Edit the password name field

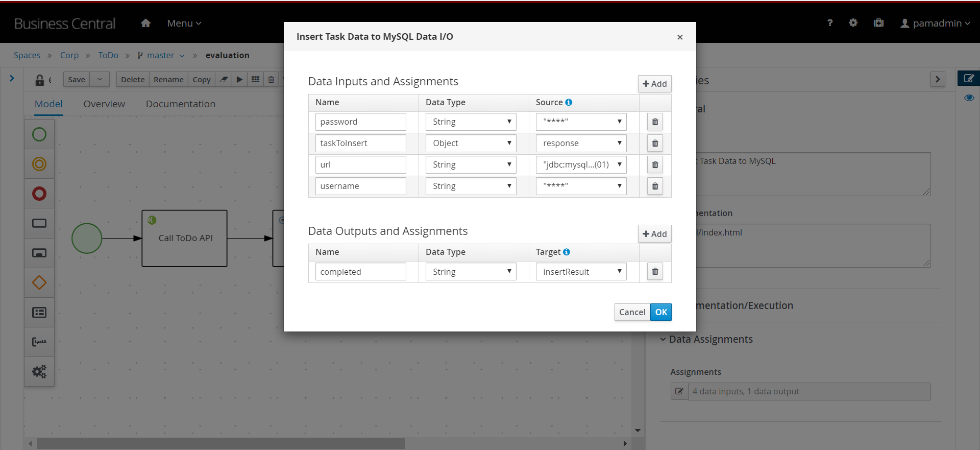(360, 122)
